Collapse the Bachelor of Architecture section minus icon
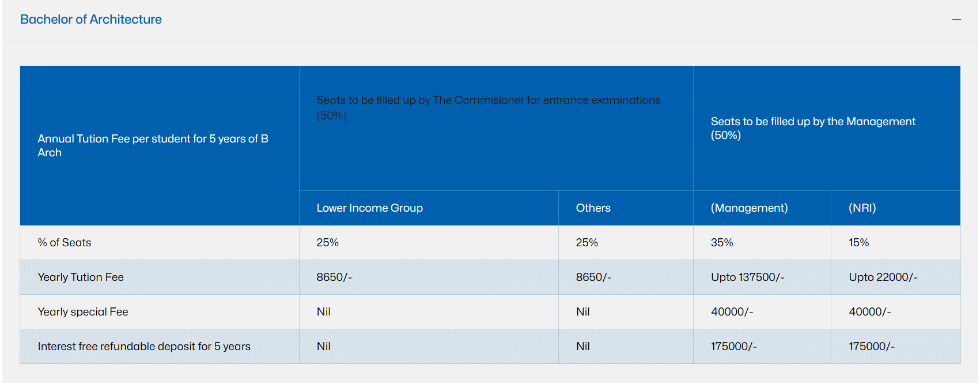This screenshot has width=980, height=383. 956,20
